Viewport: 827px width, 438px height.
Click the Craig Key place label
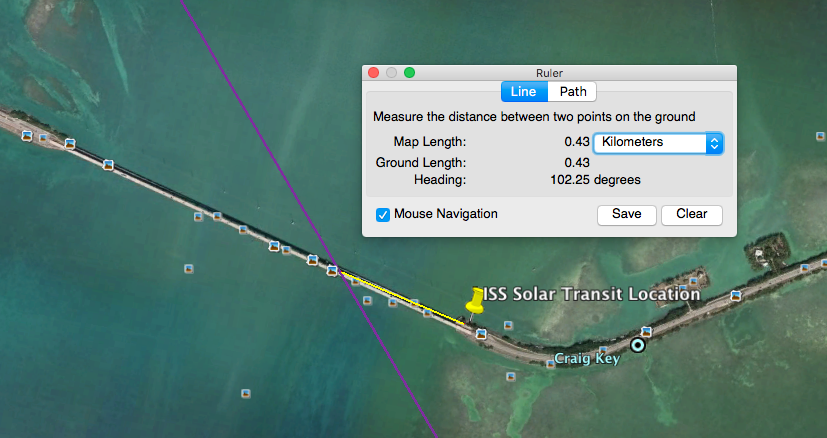point(587,359)
